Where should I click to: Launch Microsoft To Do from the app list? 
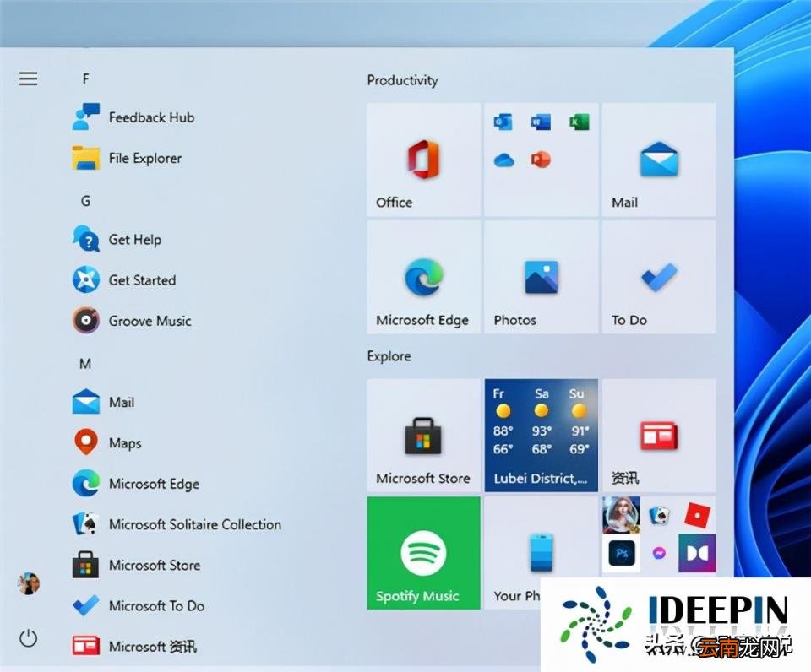tap(139, 606)
